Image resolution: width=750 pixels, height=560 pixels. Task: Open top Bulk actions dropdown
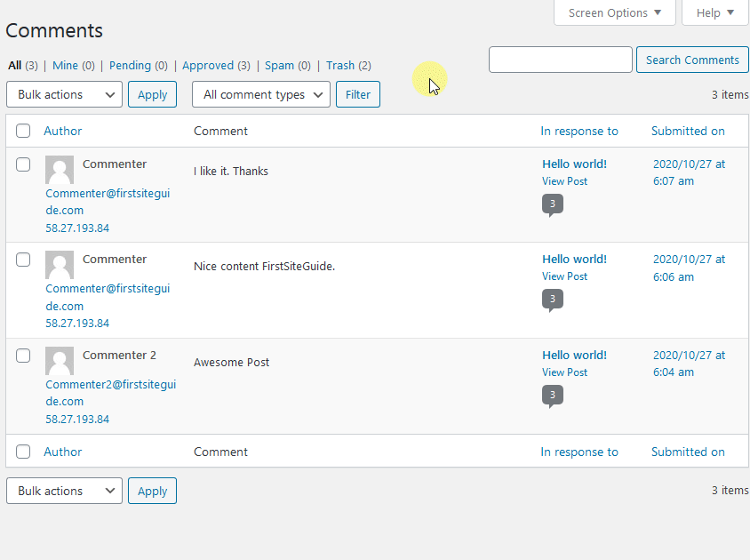(x=64, y=95)
